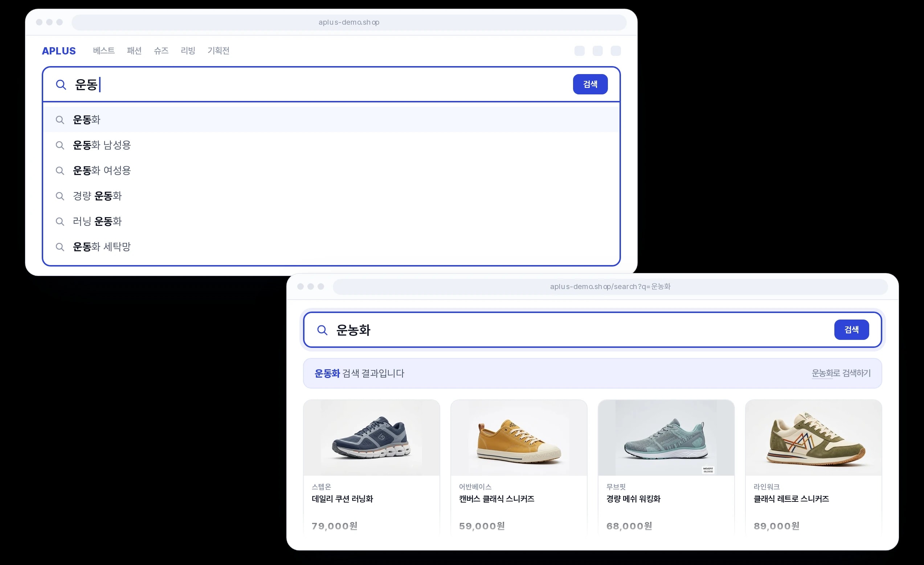Click the address bar showing search?q=운농화
The image size is (924, 565).
[x=610, y=286]
